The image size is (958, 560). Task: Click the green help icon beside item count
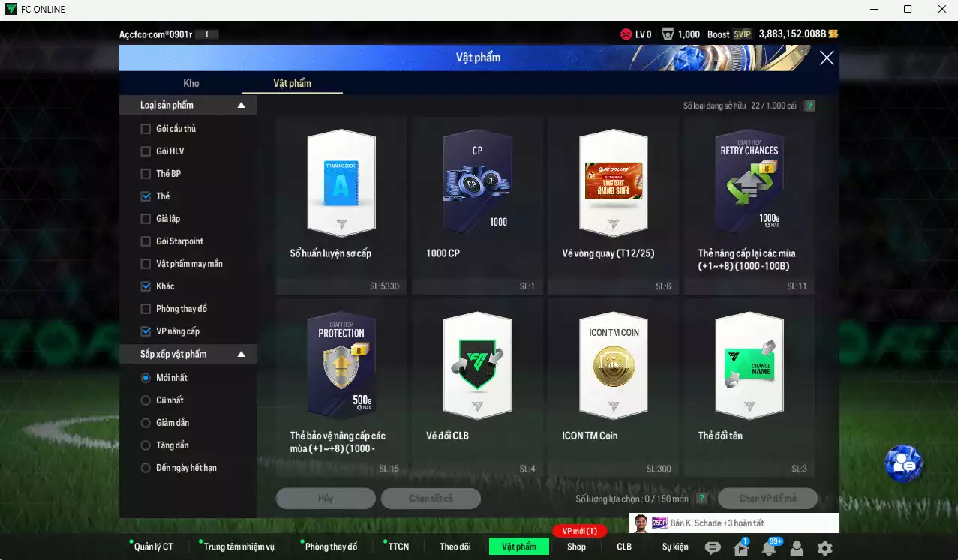(x=809, y=106)
